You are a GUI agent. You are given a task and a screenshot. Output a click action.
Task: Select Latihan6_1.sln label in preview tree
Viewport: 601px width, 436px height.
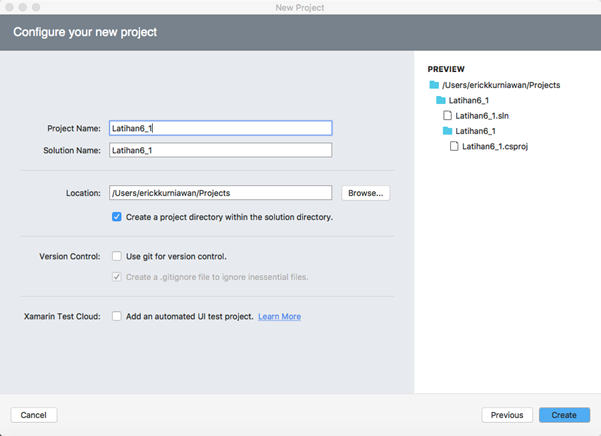(x=482, y=116)
